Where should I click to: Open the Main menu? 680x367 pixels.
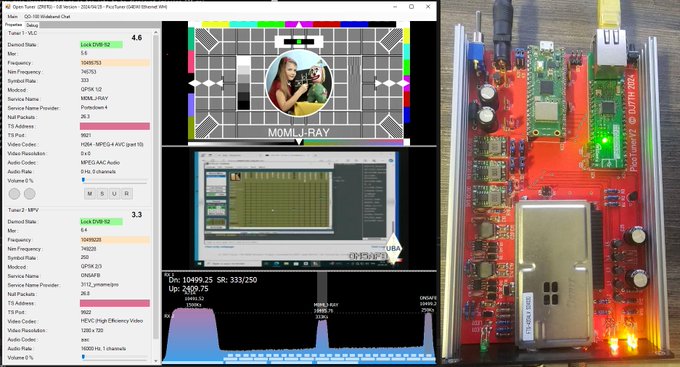tap(13, 16)
